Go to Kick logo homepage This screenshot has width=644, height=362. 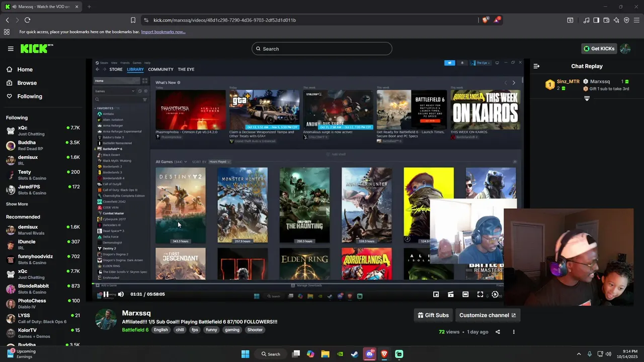coord(37,48)
